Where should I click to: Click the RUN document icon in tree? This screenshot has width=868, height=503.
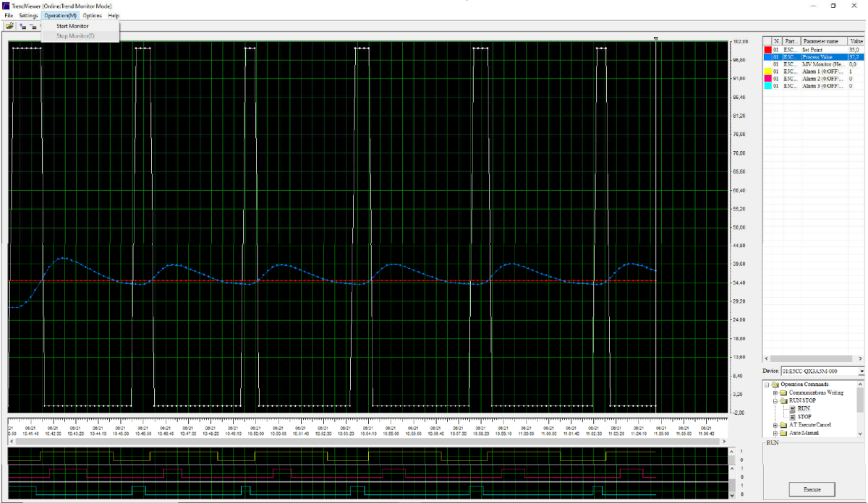(792, 408)
